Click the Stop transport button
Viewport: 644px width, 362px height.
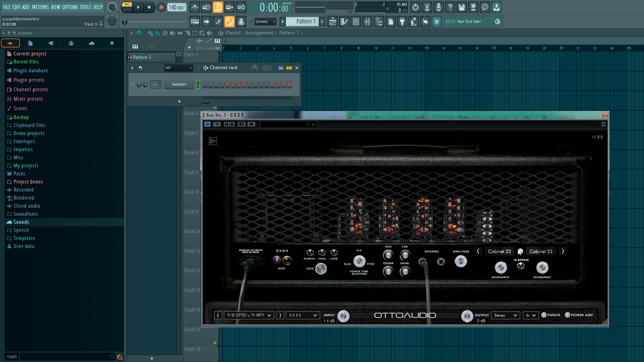click(149, 7)
